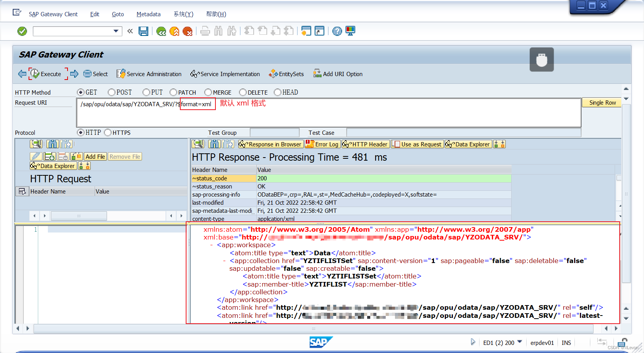Open the Metadata menu
644x353 pixels.
pyautogui.click(x=149, y=14)
